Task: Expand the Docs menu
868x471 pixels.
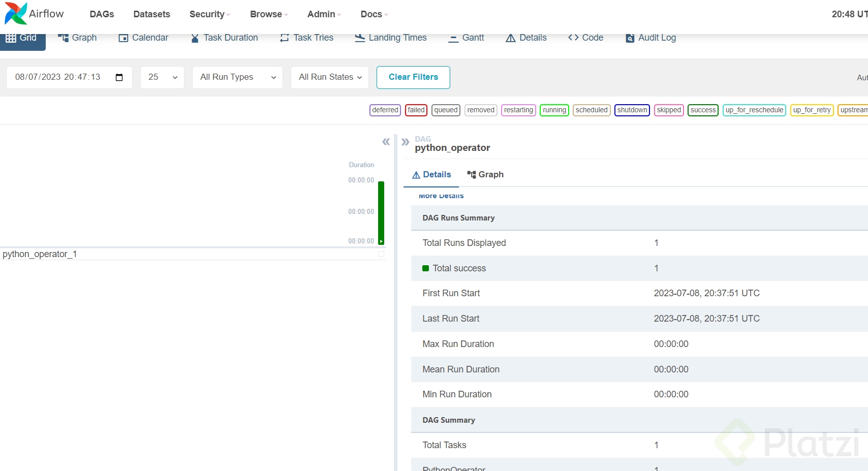Action: [374, 14]
